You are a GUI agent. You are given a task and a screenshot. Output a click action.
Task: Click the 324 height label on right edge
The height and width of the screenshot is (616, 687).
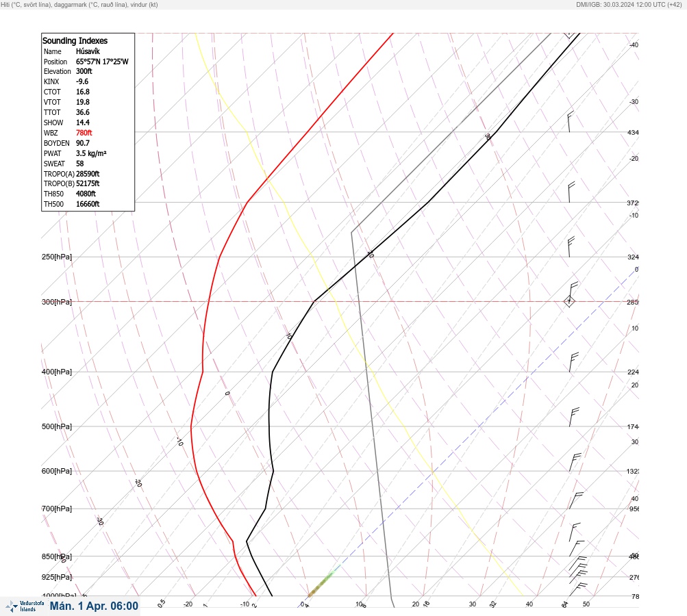633,257
